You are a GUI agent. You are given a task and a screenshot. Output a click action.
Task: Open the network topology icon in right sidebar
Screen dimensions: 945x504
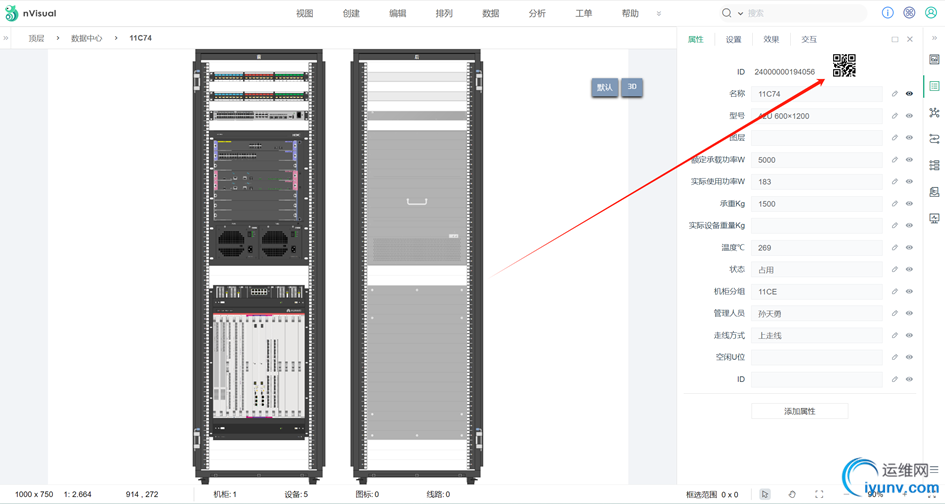934,113
